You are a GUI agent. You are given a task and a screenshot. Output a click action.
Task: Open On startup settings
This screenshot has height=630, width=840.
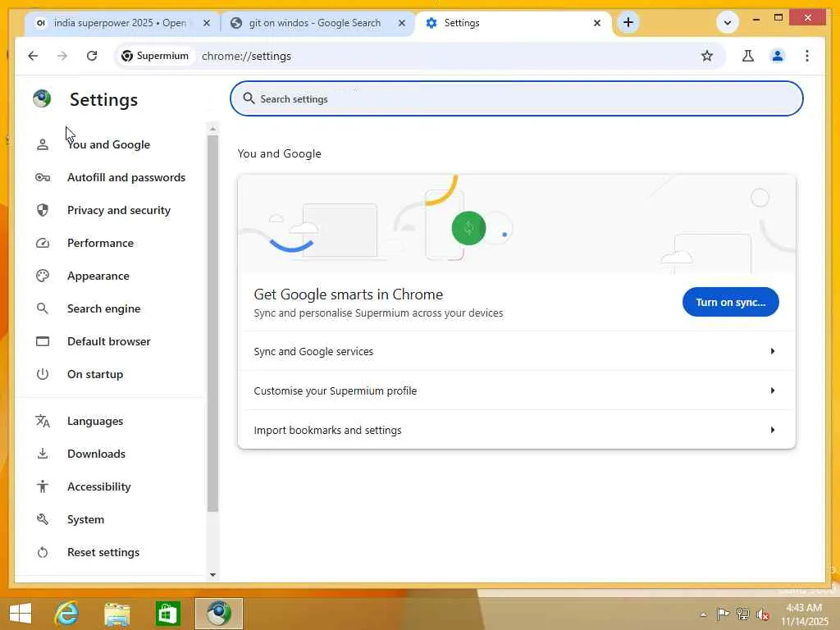[x=95, y=374]
